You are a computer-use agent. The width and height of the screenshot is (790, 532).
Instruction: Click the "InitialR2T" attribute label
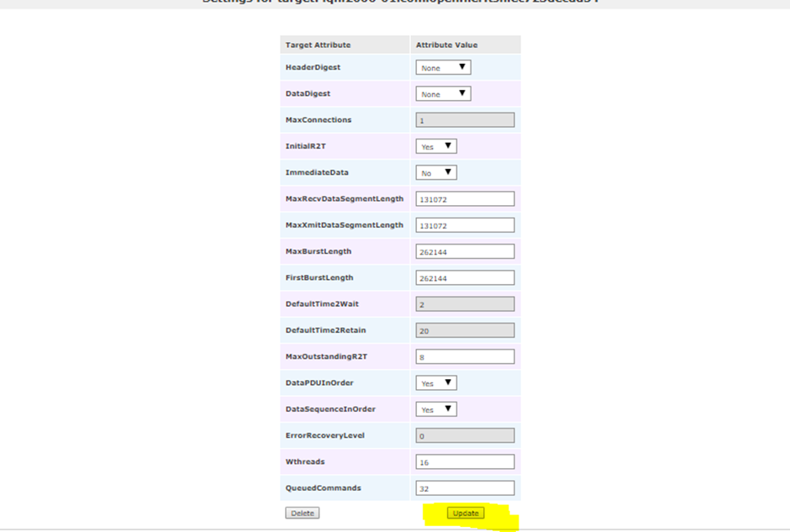306,146
